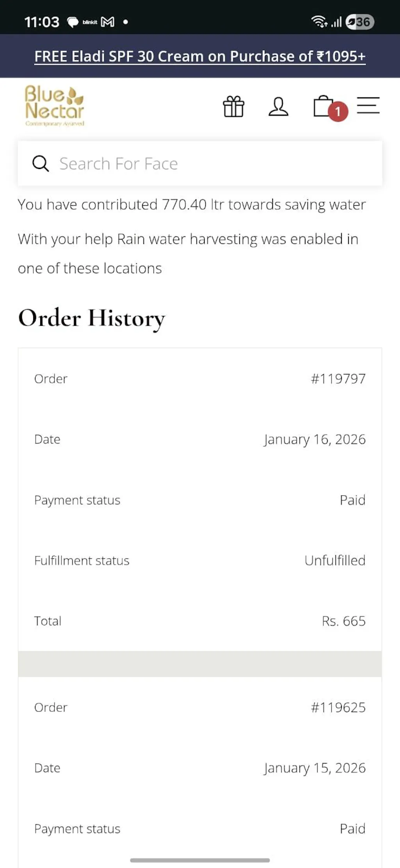Tap the battery indicator showing 36

click(x=360, y=22)
